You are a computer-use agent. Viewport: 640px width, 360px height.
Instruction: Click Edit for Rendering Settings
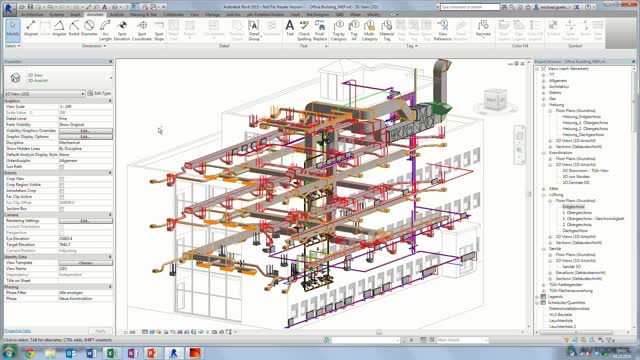85,220
